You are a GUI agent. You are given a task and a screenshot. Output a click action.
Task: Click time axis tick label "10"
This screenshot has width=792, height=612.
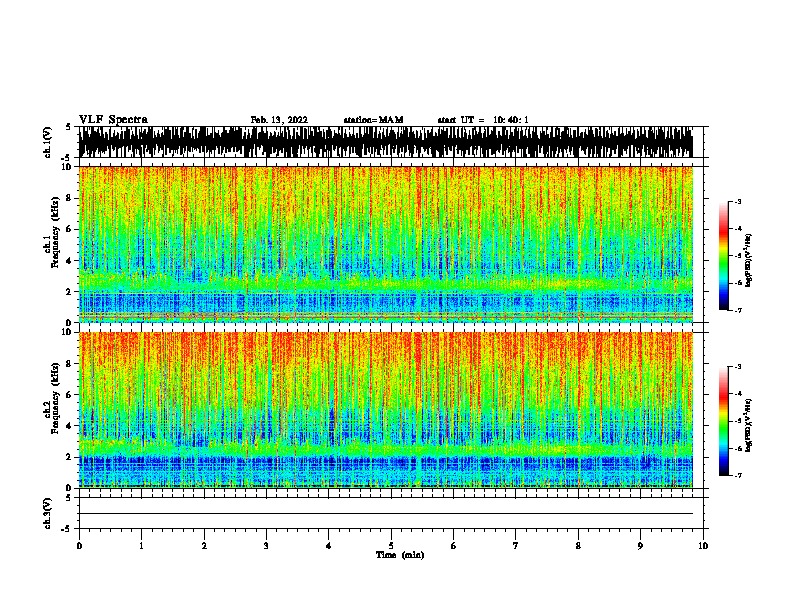tap(703, 546)
